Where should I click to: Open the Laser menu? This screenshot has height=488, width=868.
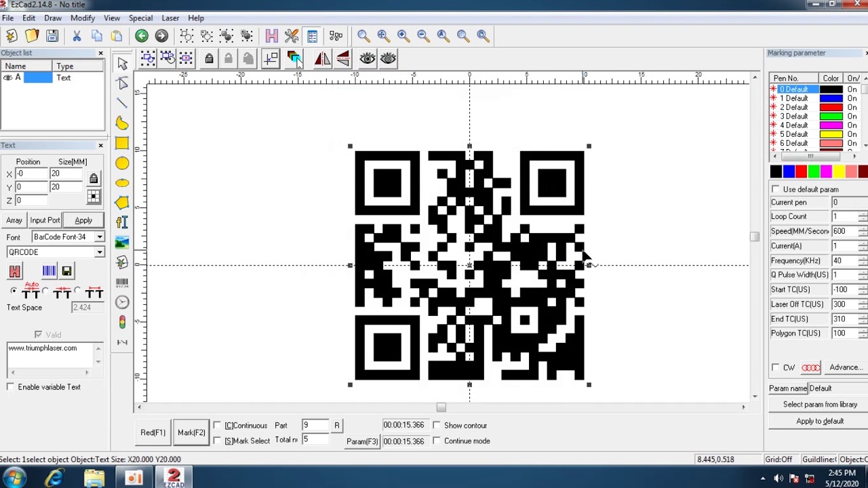click(x=170, y=18)
